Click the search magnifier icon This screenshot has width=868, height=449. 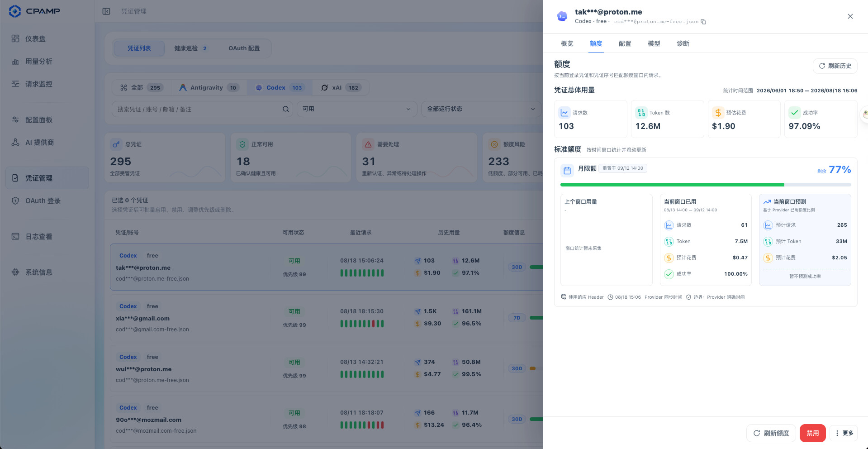click(x=286, y=109)
